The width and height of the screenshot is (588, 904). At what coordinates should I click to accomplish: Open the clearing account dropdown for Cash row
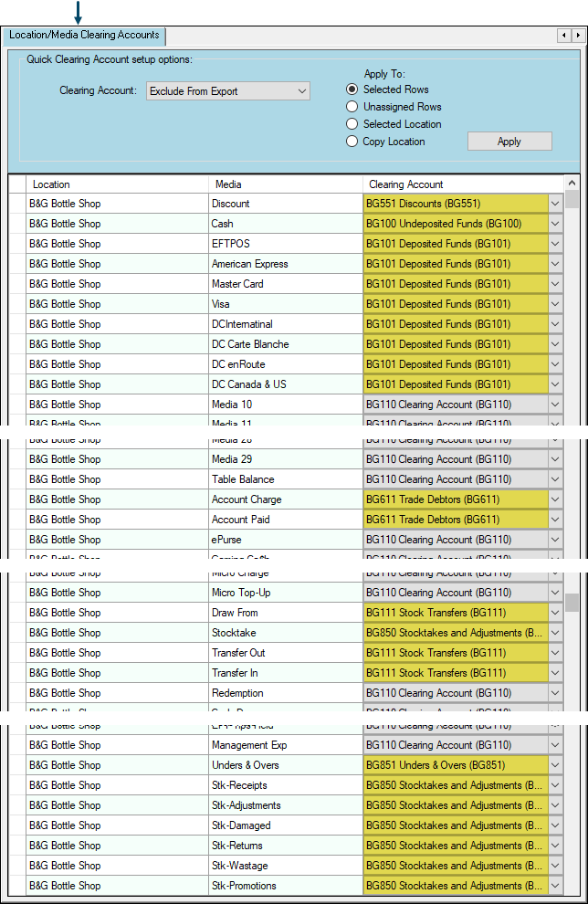555,224
